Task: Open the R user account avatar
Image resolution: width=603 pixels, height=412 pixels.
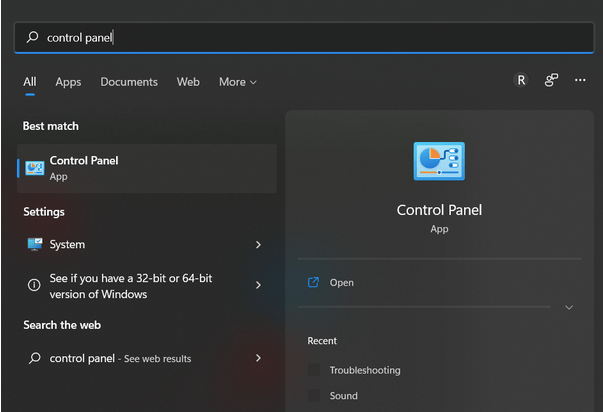Action: click(521, 80)
